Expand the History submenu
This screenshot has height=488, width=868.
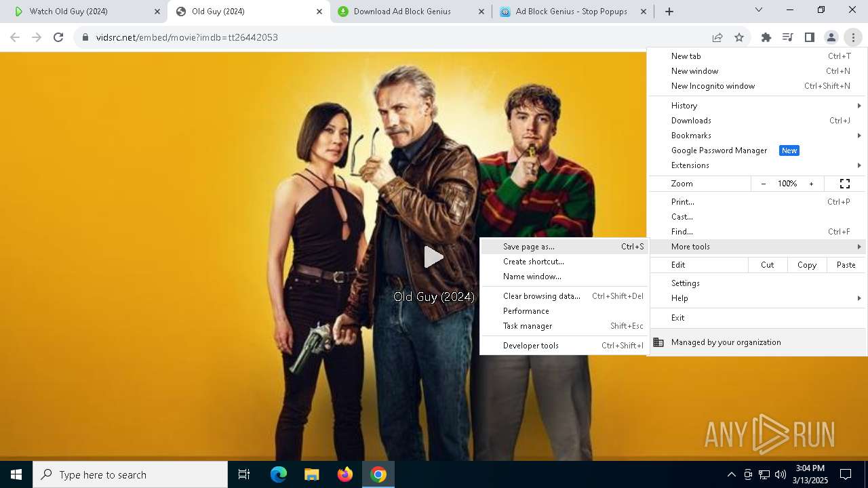coord(758,106)
